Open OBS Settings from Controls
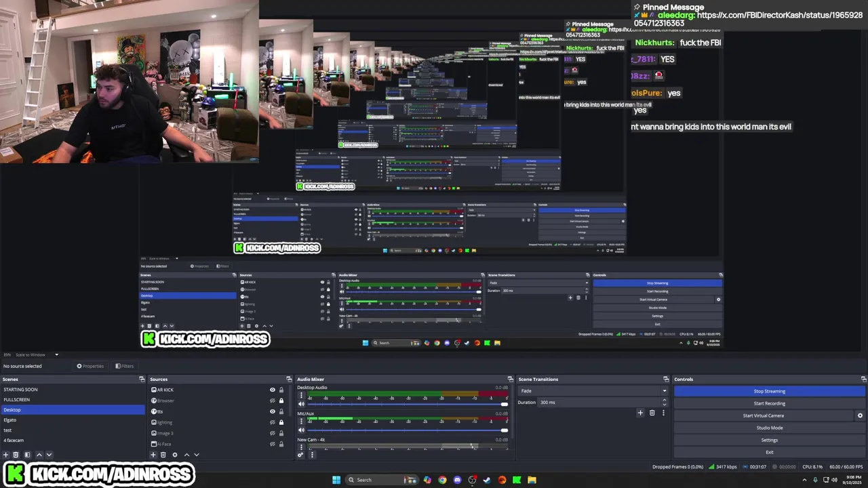Screen dimensions: 868x488 click(770, 440)
